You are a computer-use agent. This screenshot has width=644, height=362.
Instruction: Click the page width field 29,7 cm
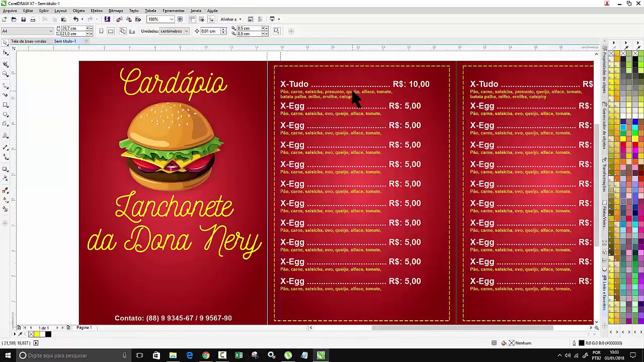click(x=74, y=29)
